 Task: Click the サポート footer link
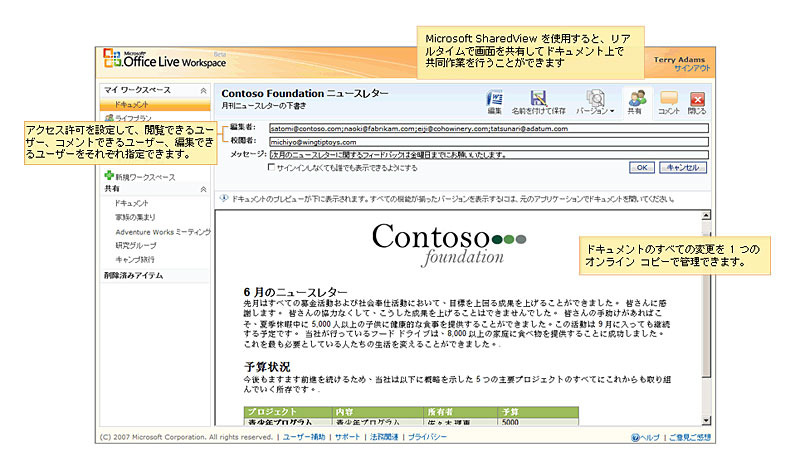tap(347, 437)
